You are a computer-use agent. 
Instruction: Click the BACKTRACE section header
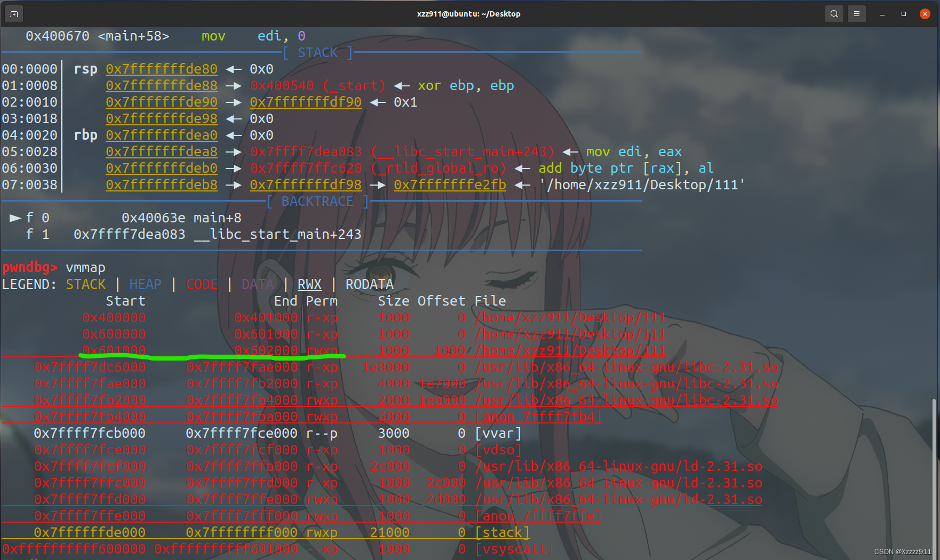317,202
